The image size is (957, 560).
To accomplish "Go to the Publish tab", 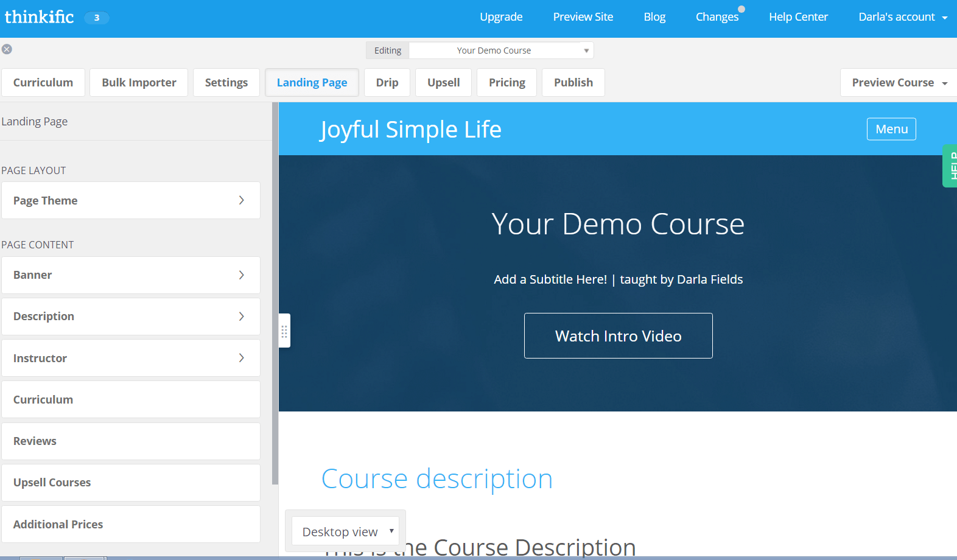I will pyautogui.click(x=573, y=83).
